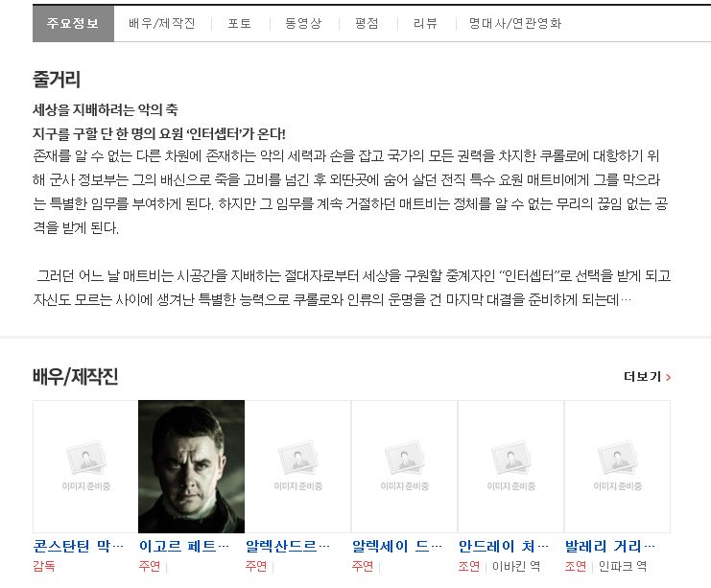Click placeholder image for director 콘스탄틴 막

click(85, 466)
